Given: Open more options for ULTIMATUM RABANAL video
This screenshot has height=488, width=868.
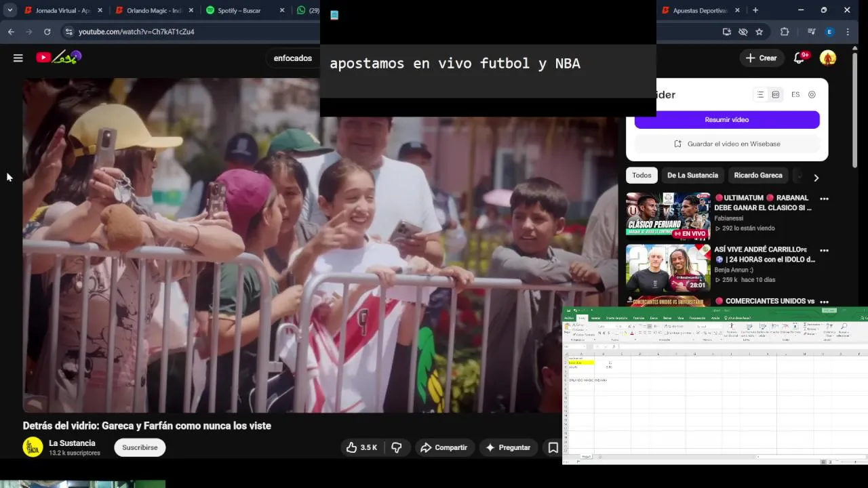Looking at the screenshot, I should (824, 199).
